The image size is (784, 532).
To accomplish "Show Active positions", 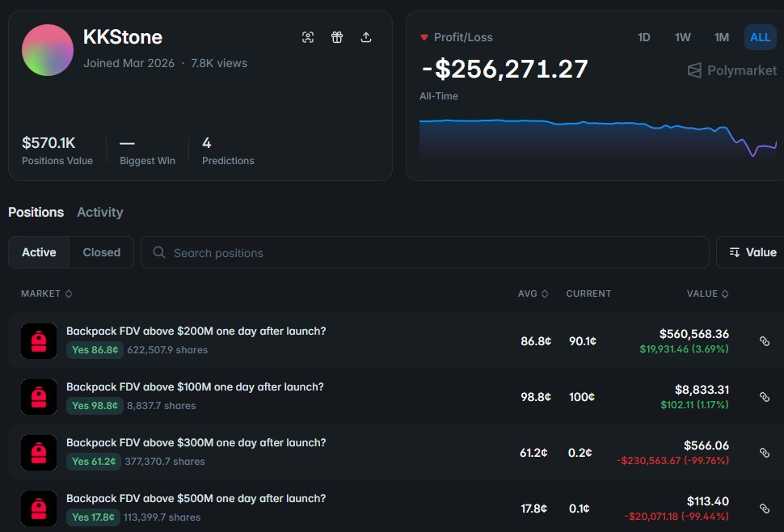I will point(39,252).
